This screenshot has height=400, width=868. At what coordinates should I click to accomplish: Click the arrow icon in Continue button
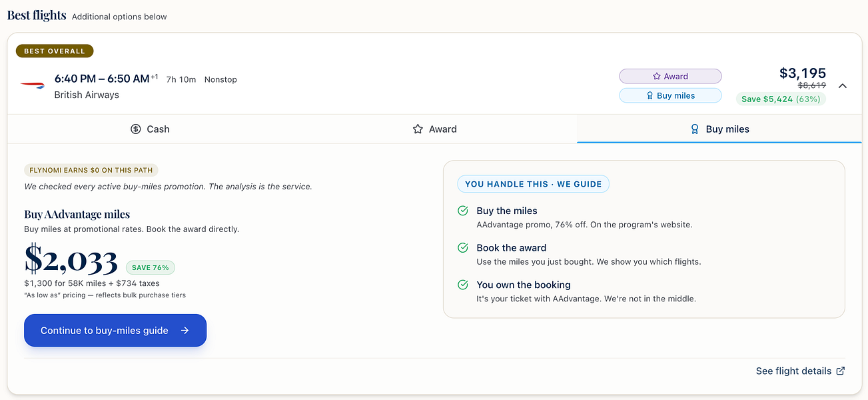185,330
